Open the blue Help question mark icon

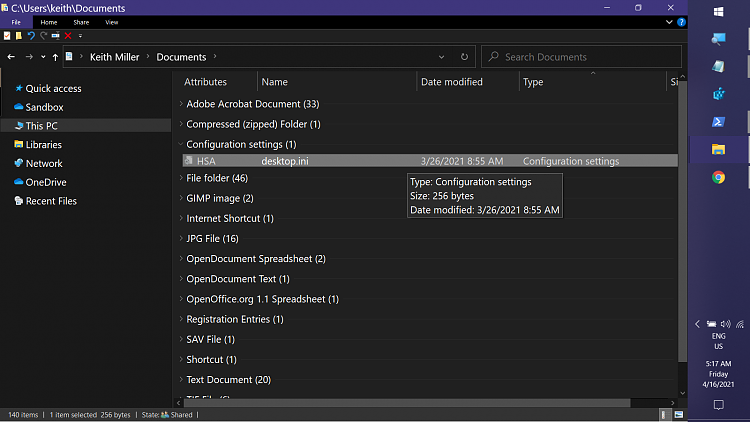682,22
